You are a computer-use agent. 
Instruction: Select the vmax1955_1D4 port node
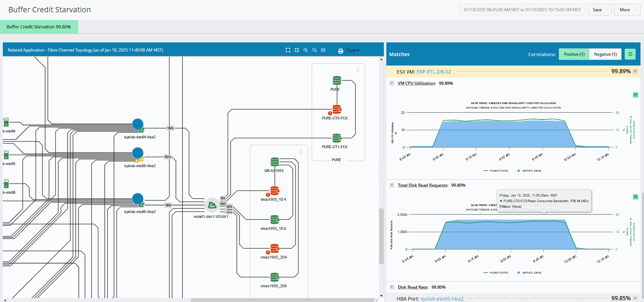click(x=274, y=191)
